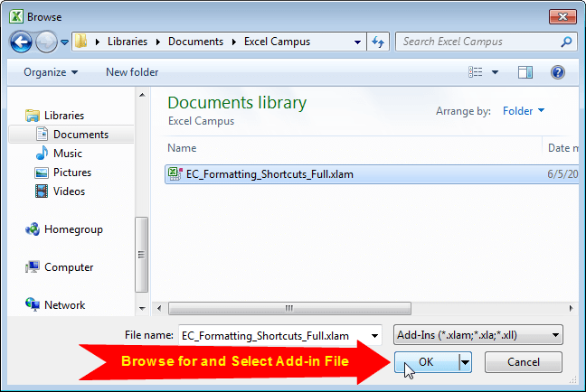Click New folder in toolbar

pos(132,72)
